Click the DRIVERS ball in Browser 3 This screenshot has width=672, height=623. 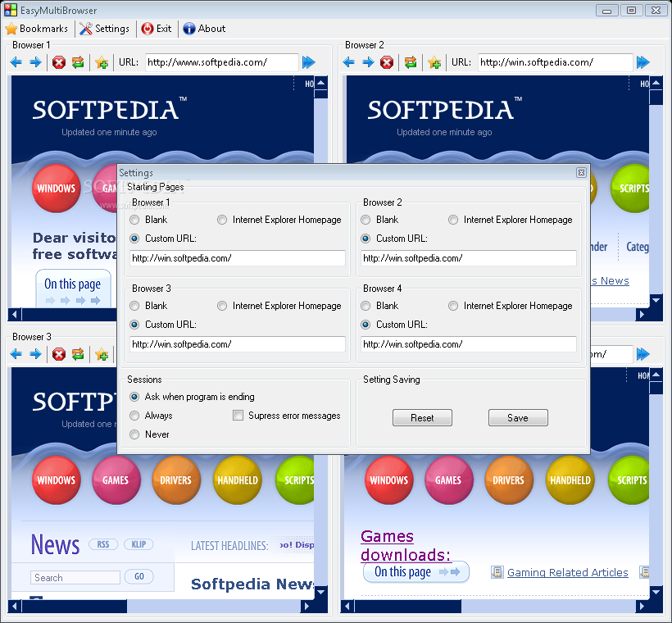(176, 480)
